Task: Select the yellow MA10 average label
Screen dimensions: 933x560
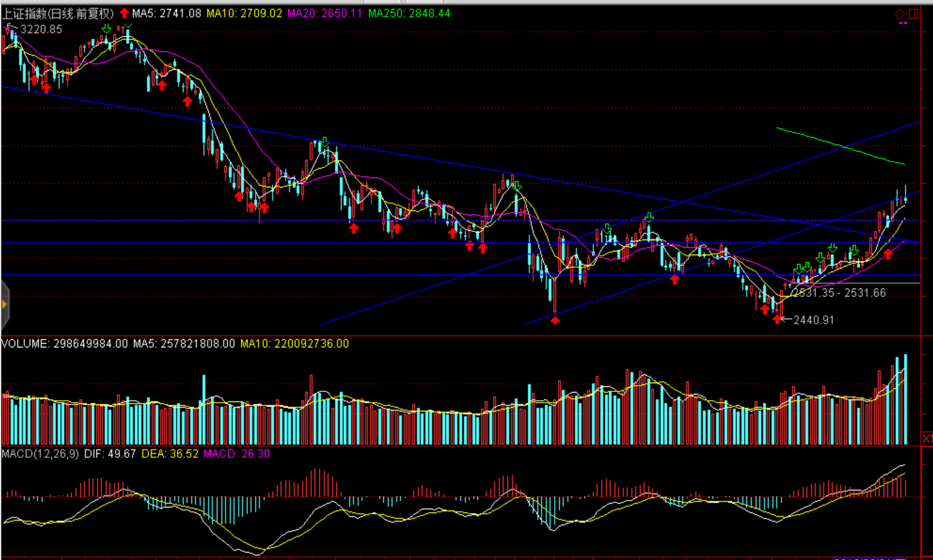Action: [244, 13]
